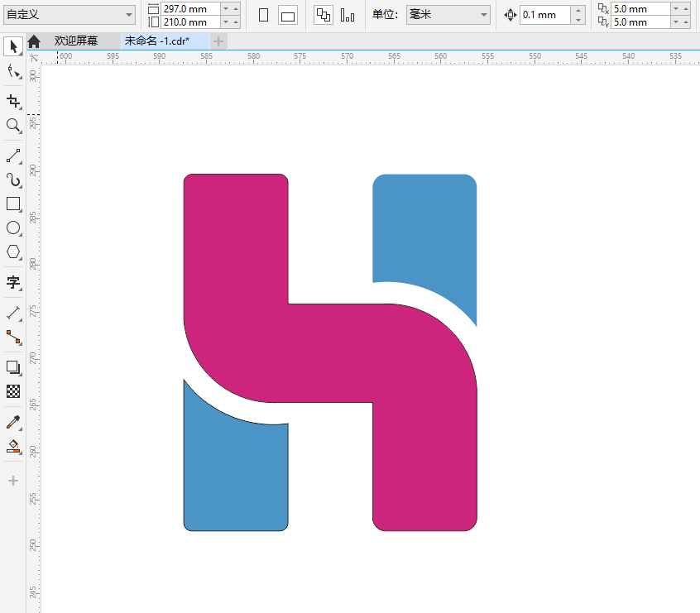Switch to the 欢迎屏幕 tab

[x=76, y=41]
